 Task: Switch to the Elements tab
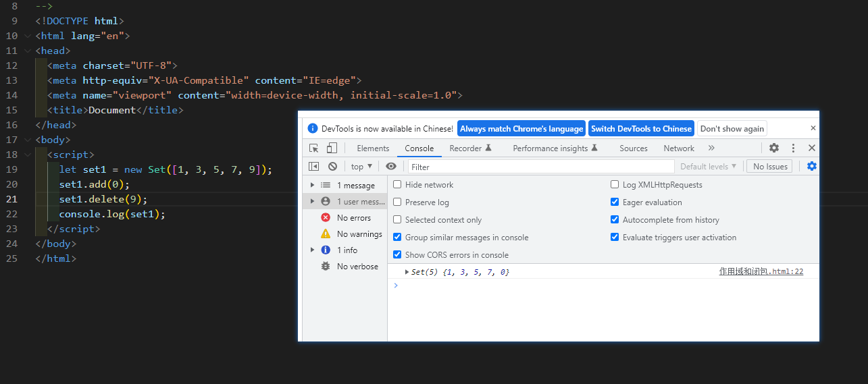(x=373, y=148)
